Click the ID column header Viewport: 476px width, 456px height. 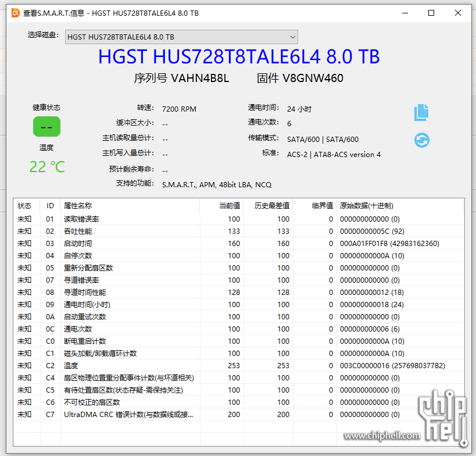click(50, 206)
